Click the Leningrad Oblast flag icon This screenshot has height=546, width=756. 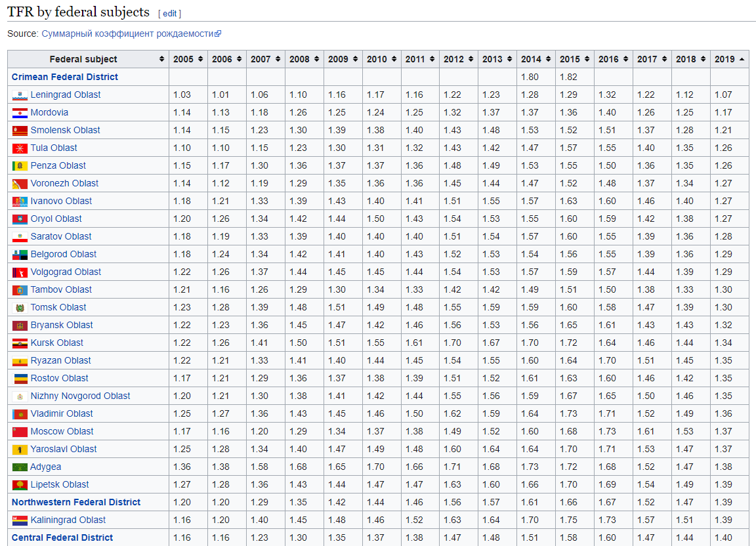coord(20,95)
